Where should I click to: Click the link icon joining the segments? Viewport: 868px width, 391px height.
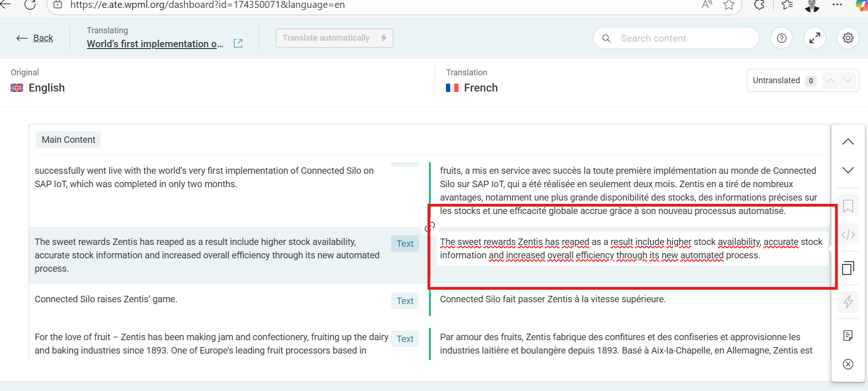430,226
